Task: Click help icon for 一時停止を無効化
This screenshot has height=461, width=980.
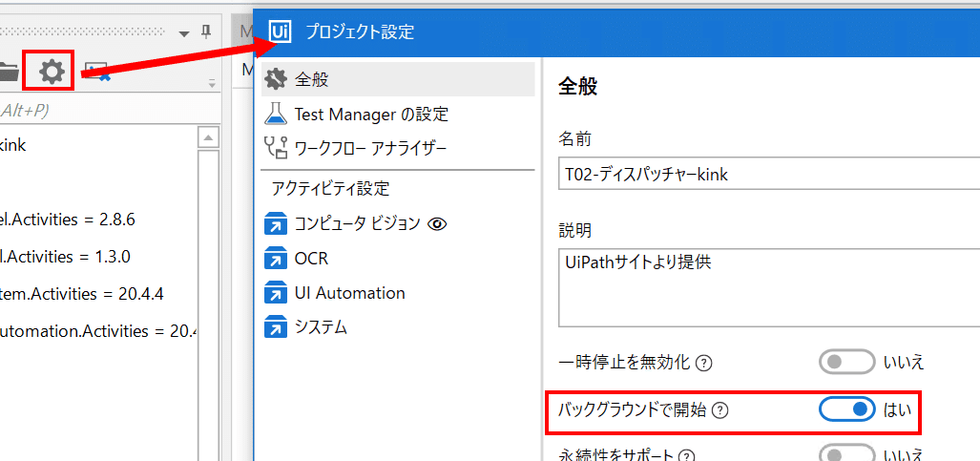Action: (704, 363)
